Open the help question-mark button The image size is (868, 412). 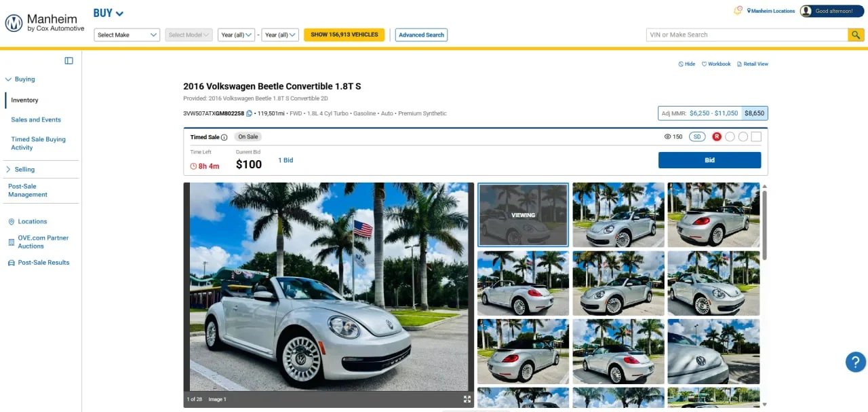pos(856,362)
